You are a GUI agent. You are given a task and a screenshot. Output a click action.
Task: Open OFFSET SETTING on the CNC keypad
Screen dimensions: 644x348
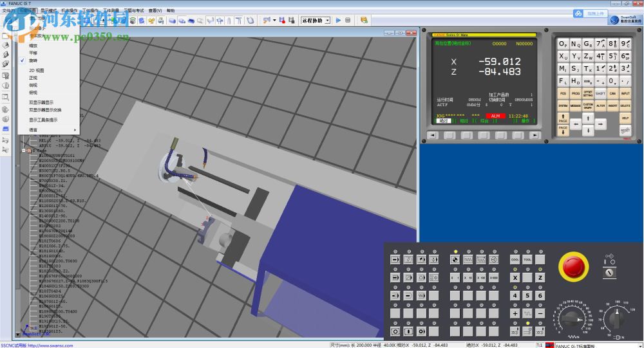click(x=588, y=93)
